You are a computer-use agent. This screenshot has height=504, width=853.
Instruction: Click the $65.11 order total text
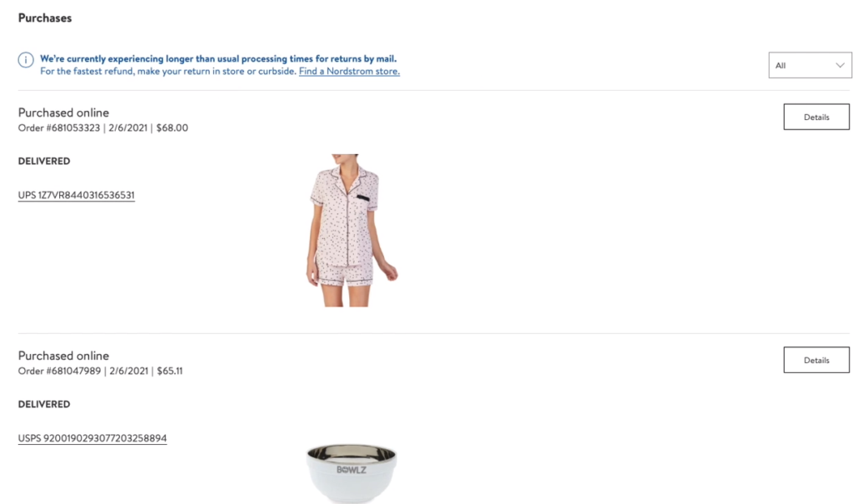tap(170, 372)
